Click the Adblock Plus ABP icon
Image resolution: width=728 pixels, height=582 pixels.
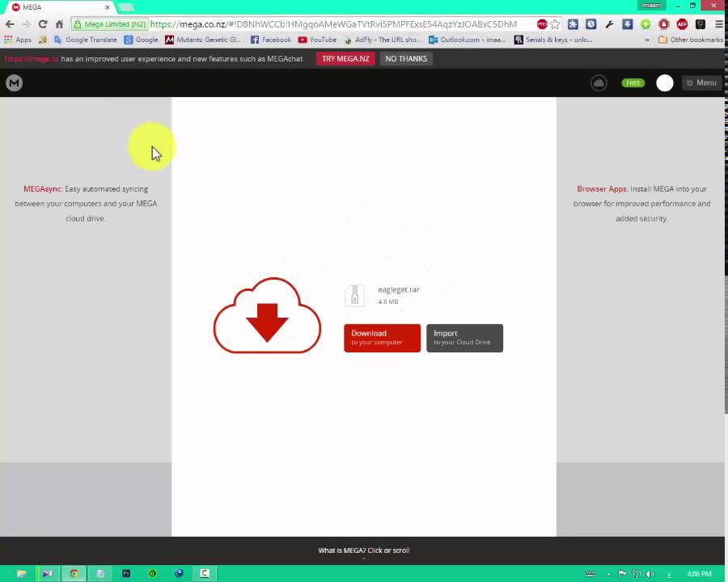(x=682, y=24)
